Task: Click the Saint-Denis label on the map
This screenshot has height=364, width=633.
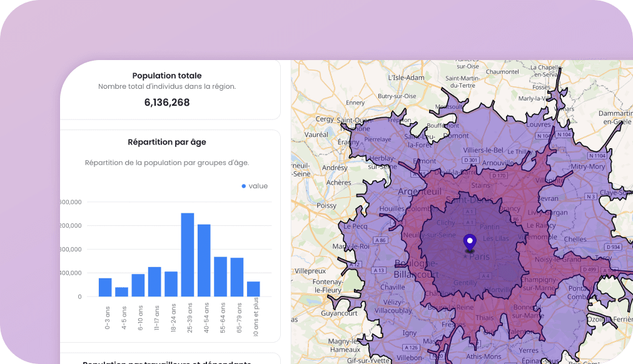Action: click(470, 200)
